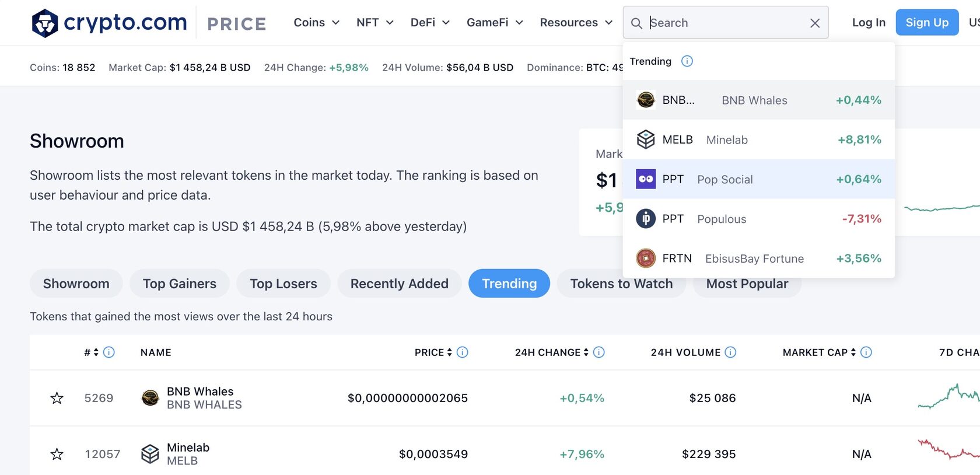Click the 24H Volume $56,04 B USD stat
980x475 pixels.
tap(448, 68)
